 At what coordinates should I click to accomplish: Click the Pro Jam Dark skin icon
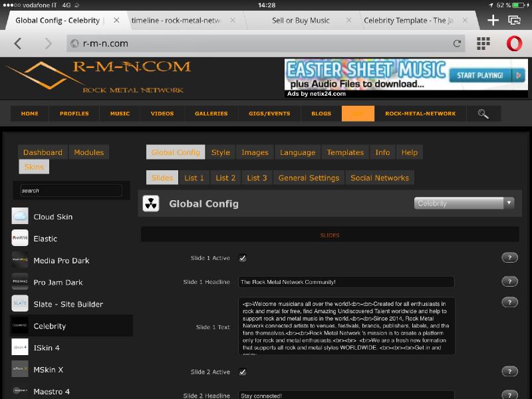[x=20, y=281]
